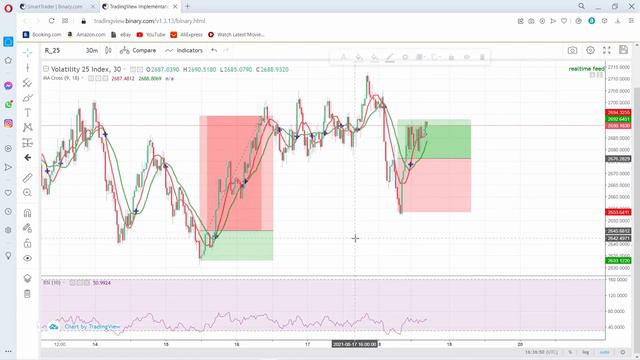640x360 pixels.
Task: Open browsing history clock in sidebar
Action: point(8,211)
